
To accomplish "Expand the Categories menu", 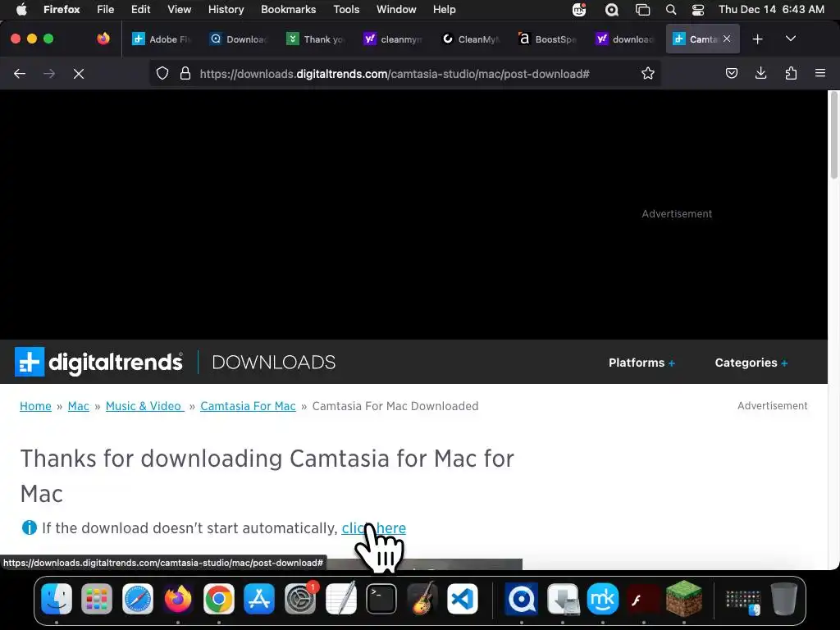I will pos(751,363).
